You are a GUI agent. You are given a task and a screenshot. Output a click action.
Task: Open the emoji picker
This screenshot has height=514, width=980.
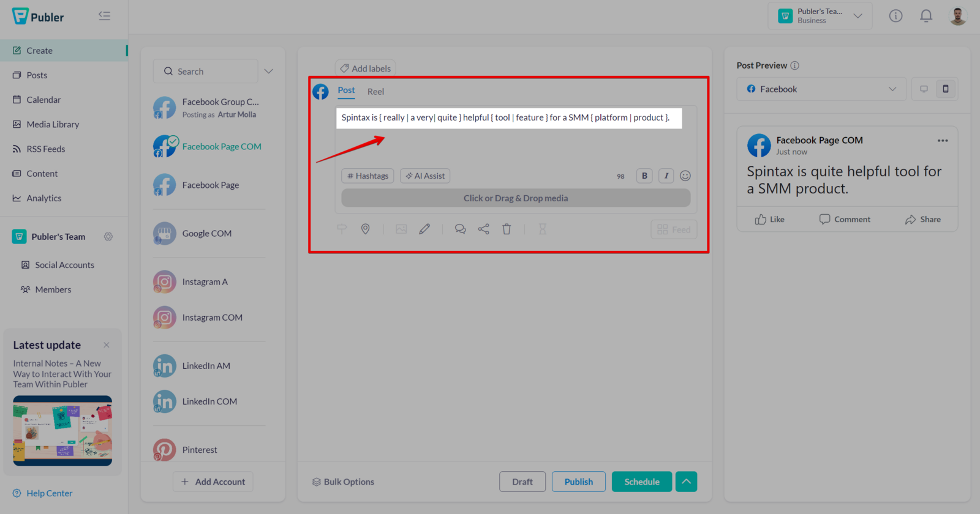click(x=685, y=176)
